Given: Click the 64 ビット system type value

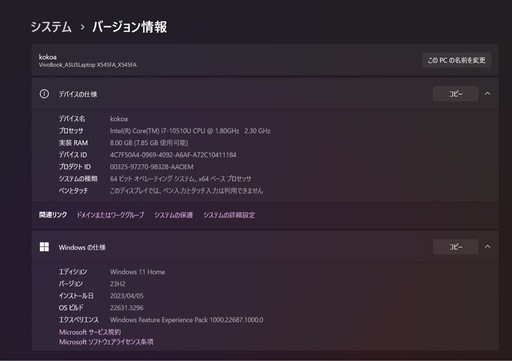Looking at the screenshot, I should pos(181,179).
